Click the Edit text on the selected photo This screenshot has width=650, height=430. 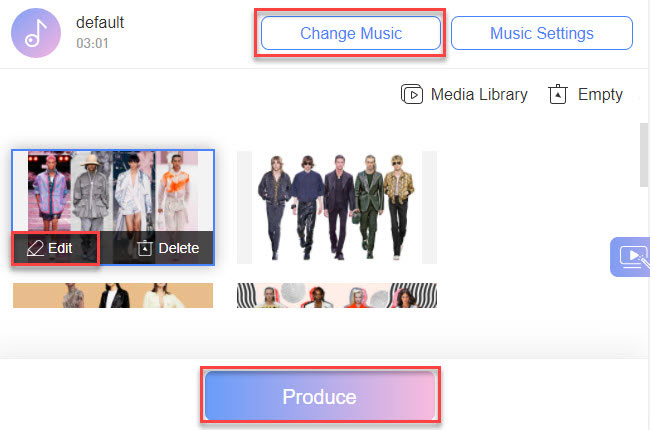[x=60, y=248]
